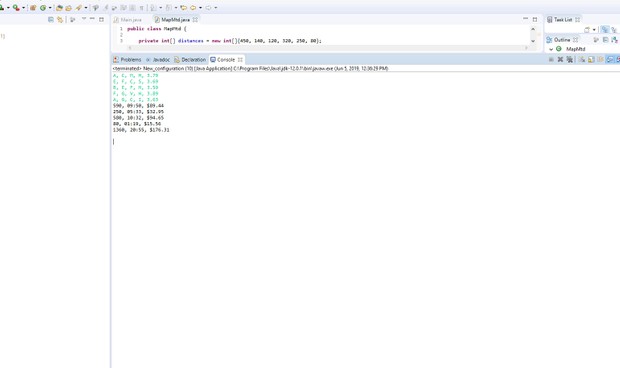Click the editor horizontal scrollbar

point(328,48)
